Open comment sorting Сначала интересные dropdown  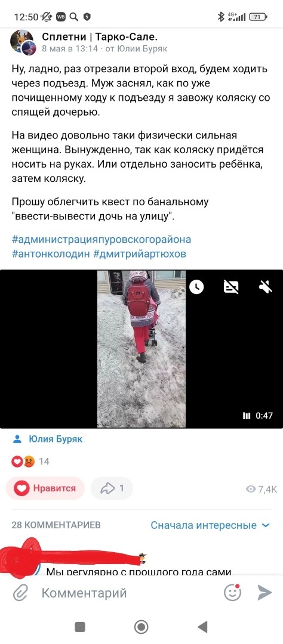click(x=210, y=525)
